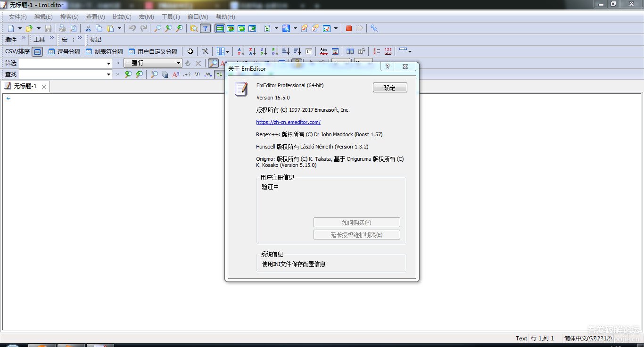The image size is (644, 347).
Task: Create a new file with the New icon
Action: (x=11, y=28)
